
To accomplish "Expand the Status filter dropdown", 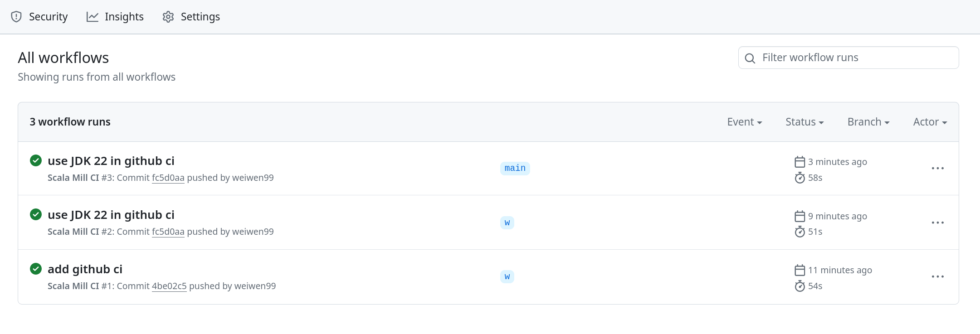I will [x=804, y=122].
